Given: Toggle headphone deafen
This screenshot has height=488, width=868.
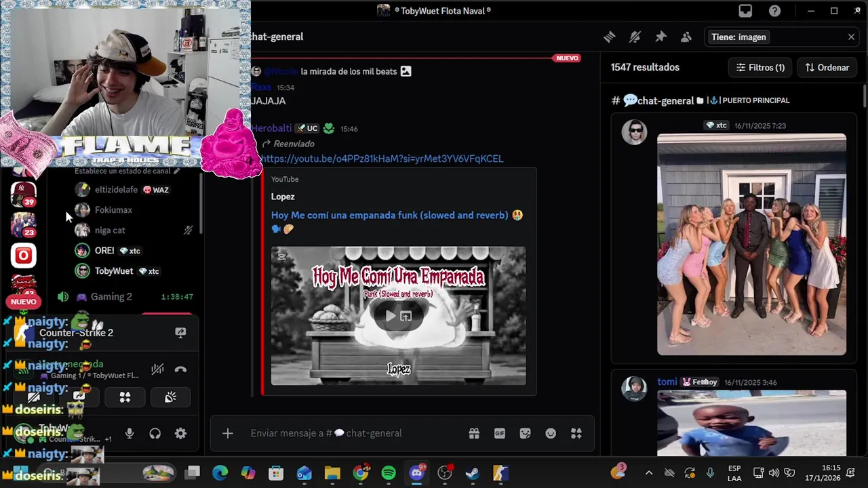Looking at the screenshot, I should click(155, 434).
